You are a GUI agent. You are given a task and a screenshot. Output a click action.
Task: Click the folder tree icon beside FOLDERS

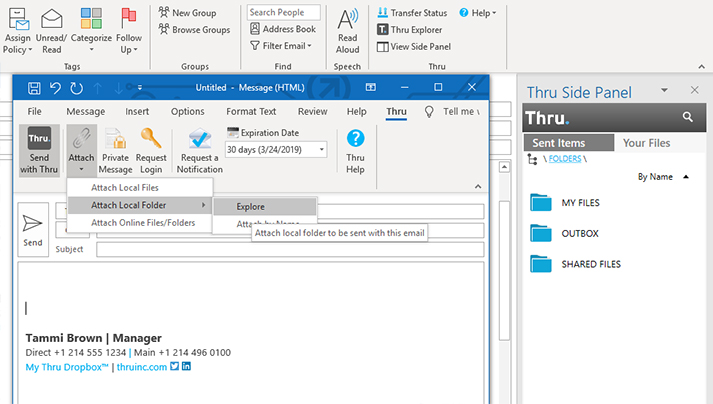(532, 159)
